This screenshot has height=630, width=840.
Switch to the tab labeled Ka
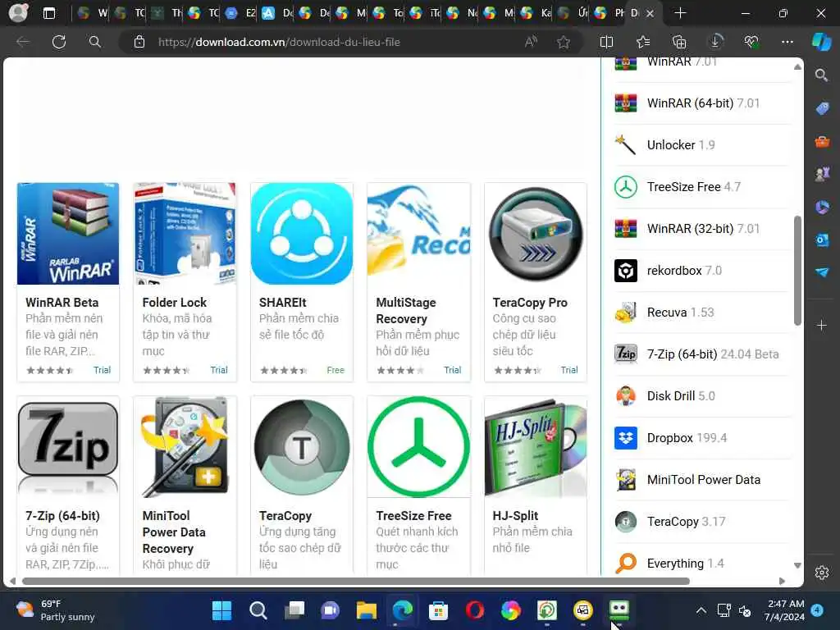pos(535,13)
